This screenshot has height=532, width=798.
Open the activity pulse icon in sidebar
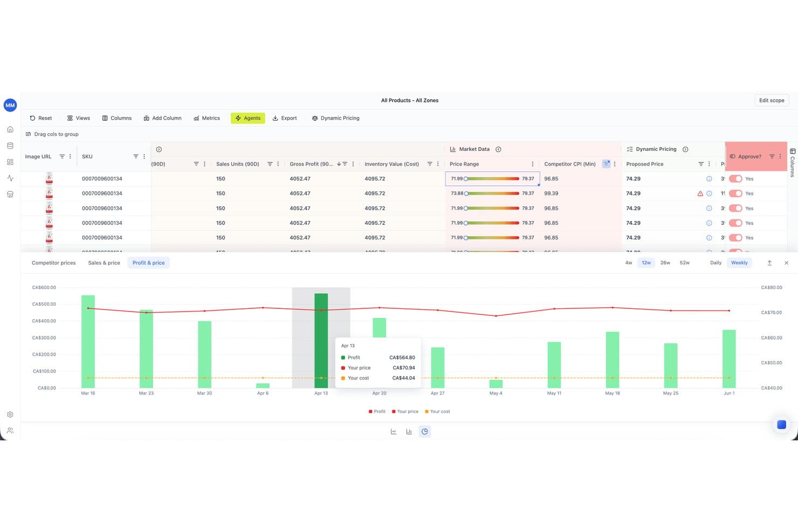point(10,178)
